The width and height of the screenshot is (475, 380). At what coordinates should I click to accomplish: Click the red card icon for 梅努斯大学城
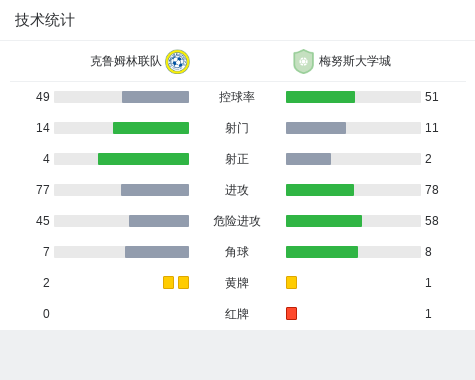coord(291,313)
